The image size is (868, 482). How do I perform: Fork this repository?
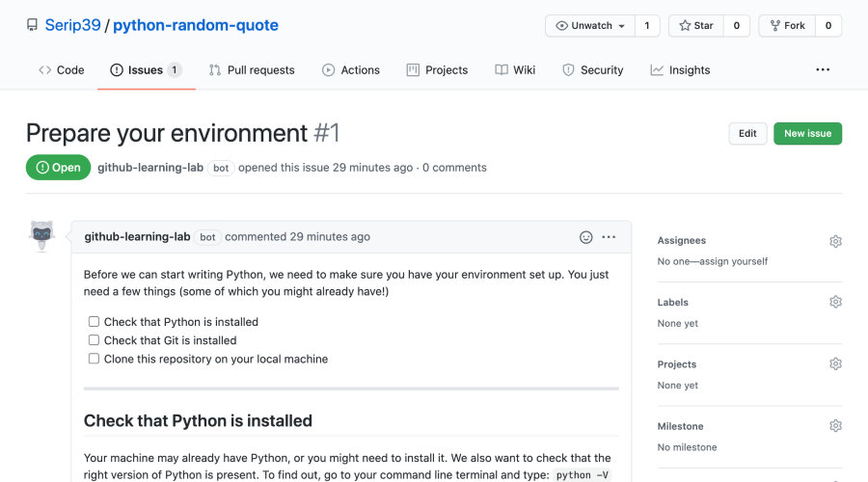tap(787, 26)
